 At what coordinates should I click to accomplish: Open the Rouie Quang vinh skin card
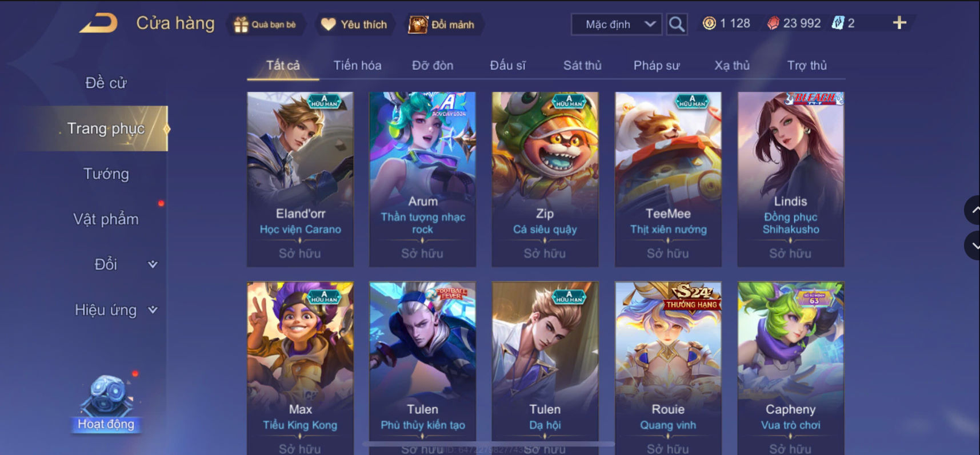coord(668,368)
